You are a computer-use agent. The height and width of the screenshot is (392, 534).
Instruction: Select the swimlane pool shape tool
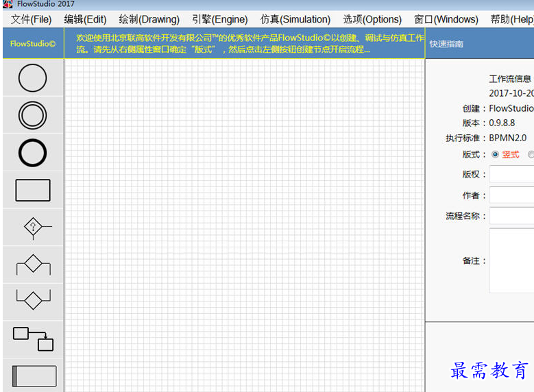pyautogui.click(x=33, y=376)
